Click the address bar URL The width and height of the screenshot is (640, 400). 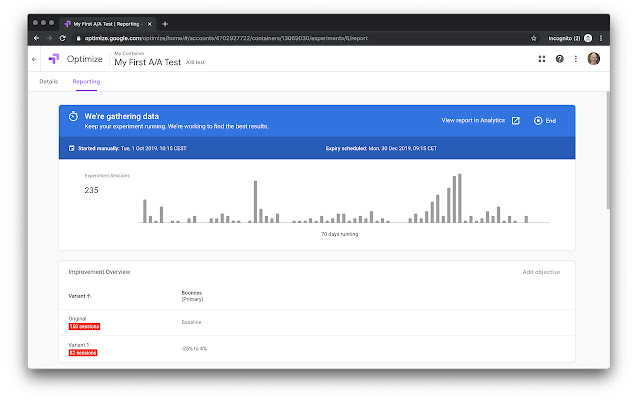226,38
